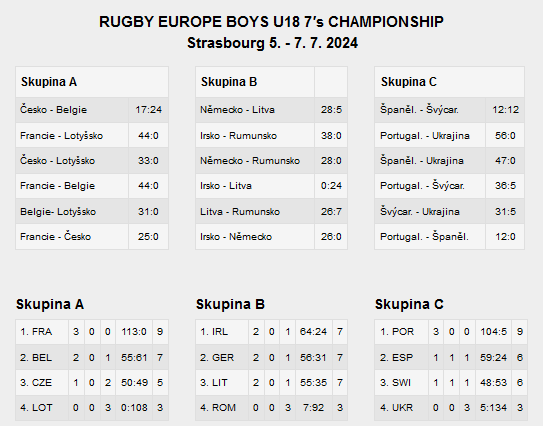The width and height of the screenshot is (543, 426).
Task: Select the 1. IRL standings row
Action: tap(271, 332)
